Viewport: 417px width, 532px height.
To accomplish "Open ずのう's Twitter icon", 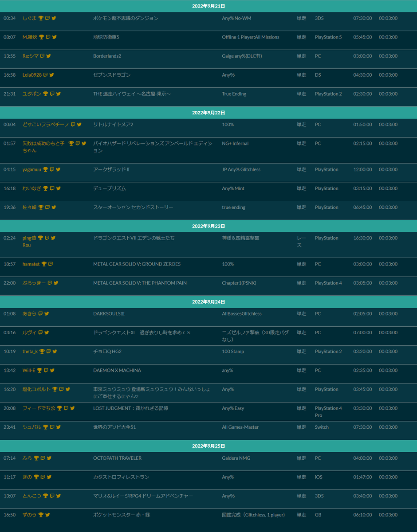I will 47,515.
